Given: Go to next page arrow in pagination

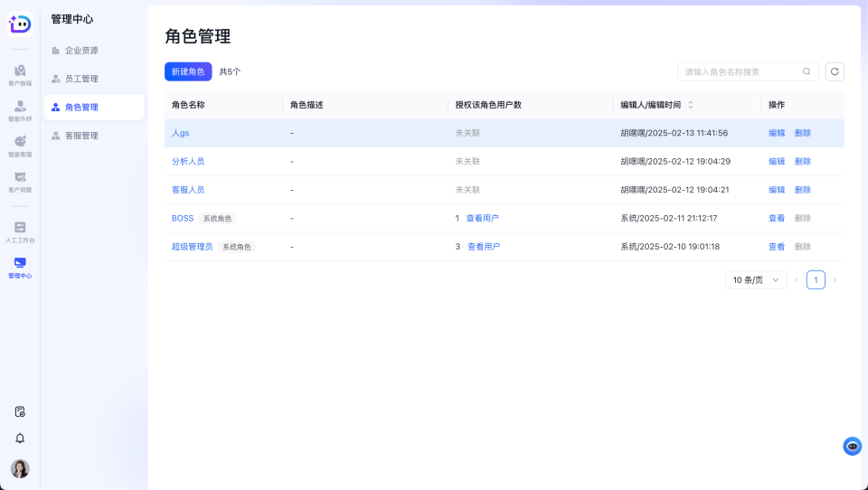Looking at the screenshot, I should (x=835, y=280).
